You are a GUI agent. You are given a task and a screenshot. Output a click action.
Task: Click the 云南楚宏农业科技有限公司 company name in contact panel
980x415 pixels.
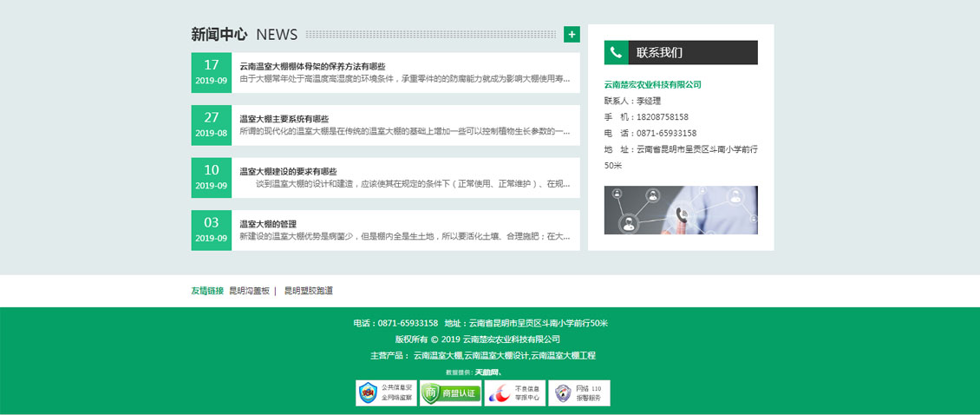(x=652, y=85)
